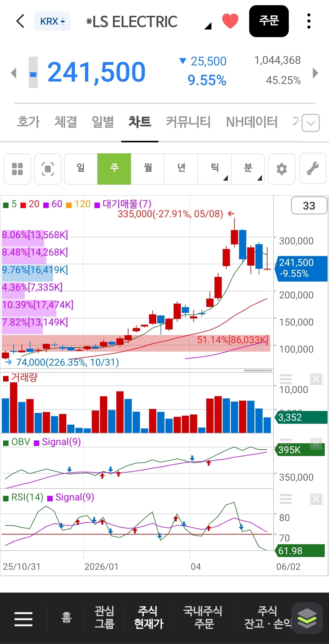The width and height of the screenshot is (329, 644).
Task: Expand the tab list chevron
Action: (x=311, y=123)
